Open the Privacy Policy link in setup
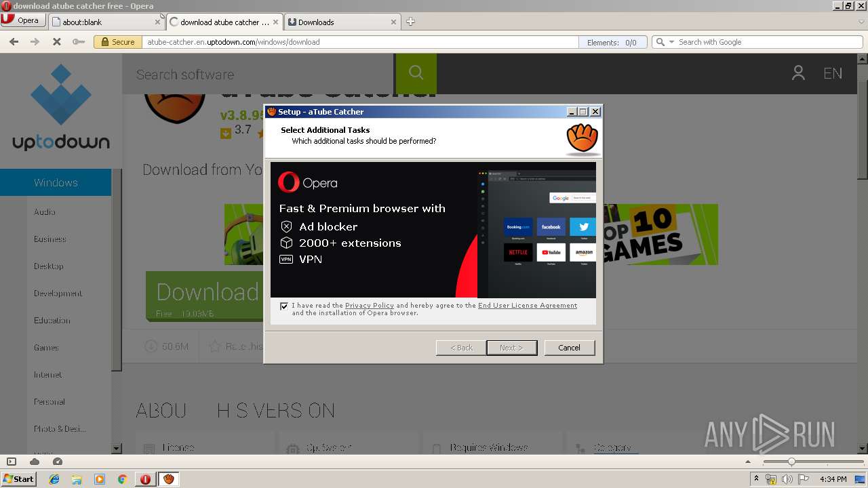Viewport: 868px width, 488px height. tap(370, 306)
